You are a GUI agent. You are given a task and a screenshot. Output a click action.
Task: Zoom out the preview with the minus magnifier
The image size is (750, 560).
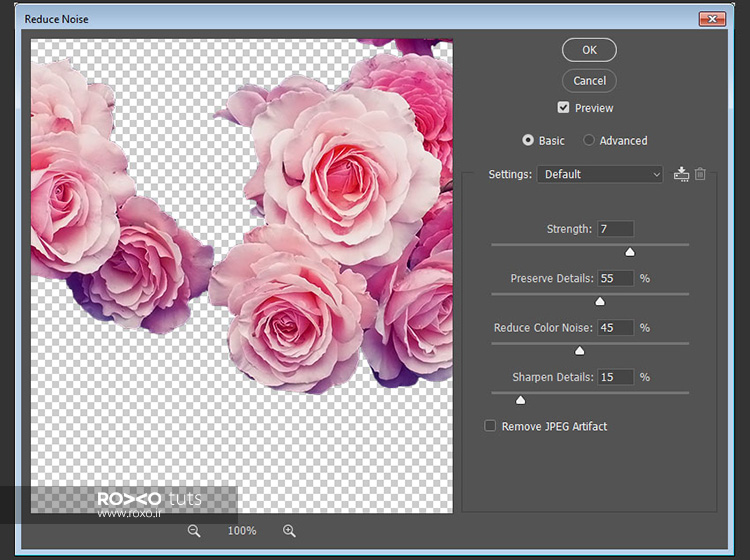(x=194, y=530)
